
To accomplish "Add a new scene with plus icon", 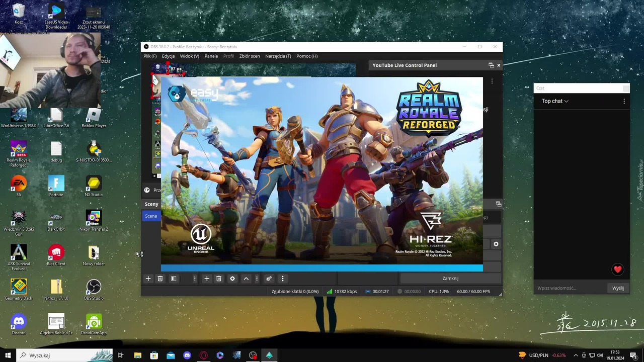I will pos(148,279).
